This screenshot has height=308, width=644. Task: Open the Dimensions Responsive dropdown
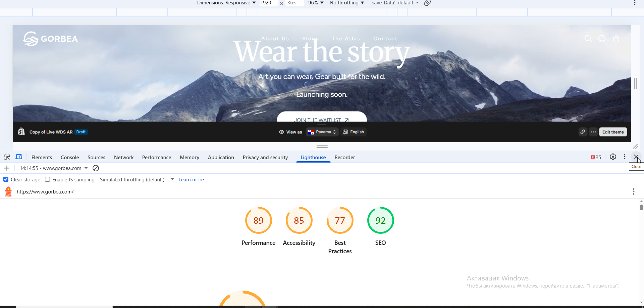pyautogui.click(x=226, y=3)
